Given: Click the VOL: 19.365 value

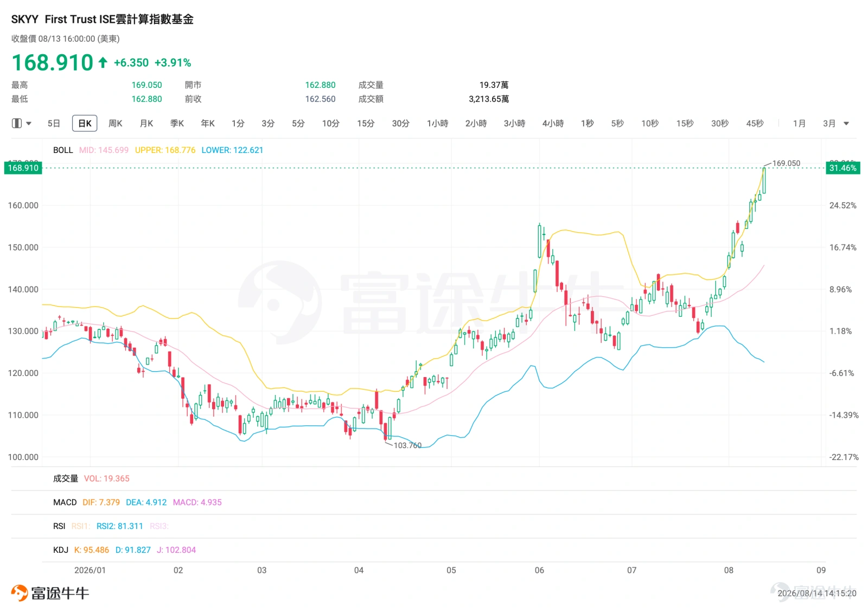Looking at the screenshot, I should [107, 479].
